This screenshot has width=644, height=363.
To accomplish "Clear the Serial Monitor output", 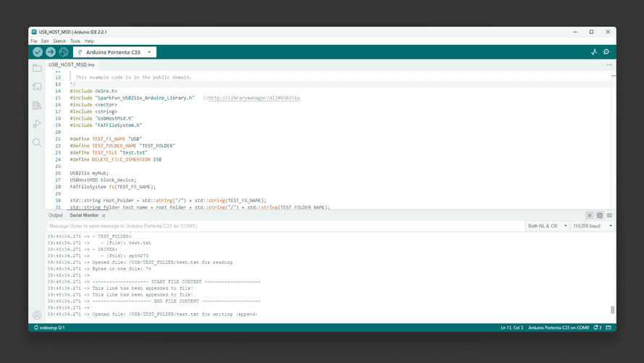I will (x=609, y=215).
